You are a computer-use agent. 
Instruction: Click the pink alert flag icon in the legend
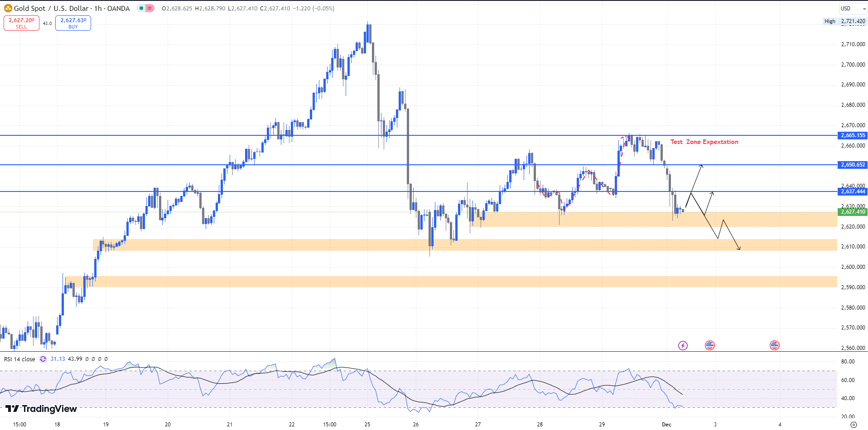149,8
